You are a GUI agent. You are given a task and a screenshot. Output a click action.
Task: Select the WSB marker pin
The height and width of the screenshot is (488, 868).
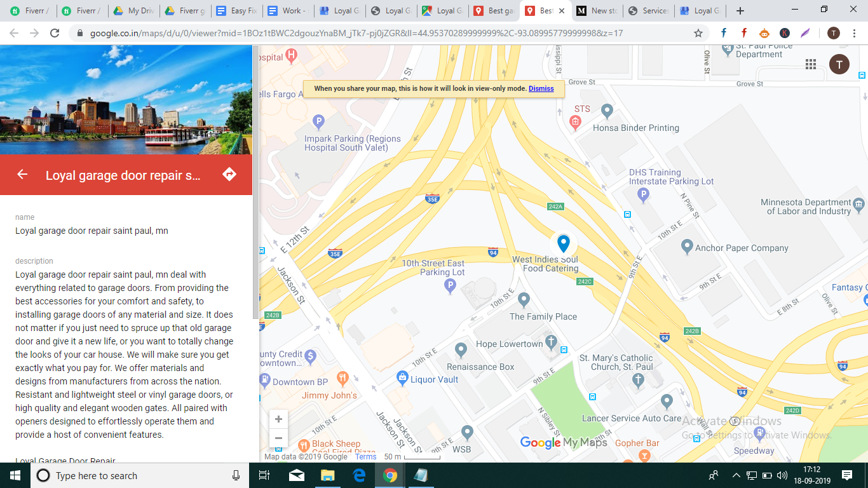click(x=467, y=433)
